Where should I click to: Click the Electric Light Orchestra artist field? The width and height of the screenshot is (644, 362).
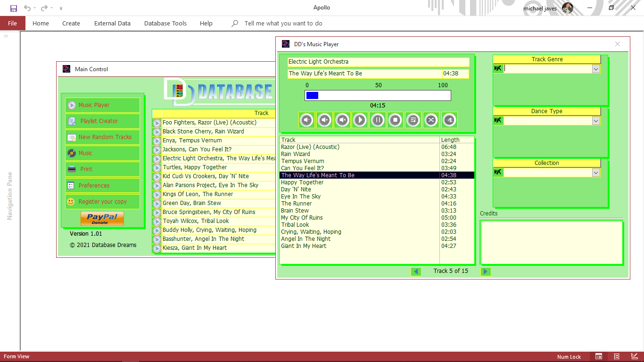pyautogui.click(x=378, y=62)
